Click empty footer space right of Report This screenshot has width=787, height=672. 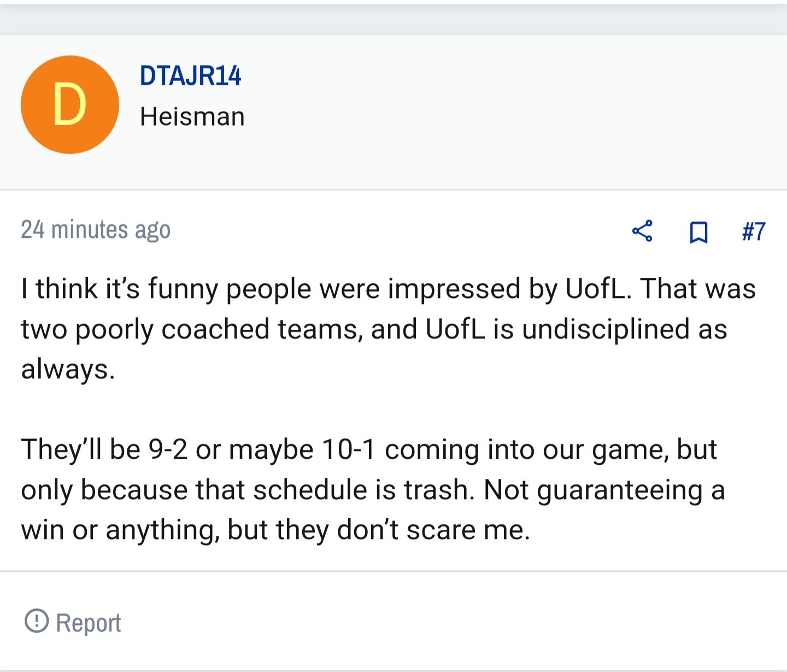coord(454,622)
